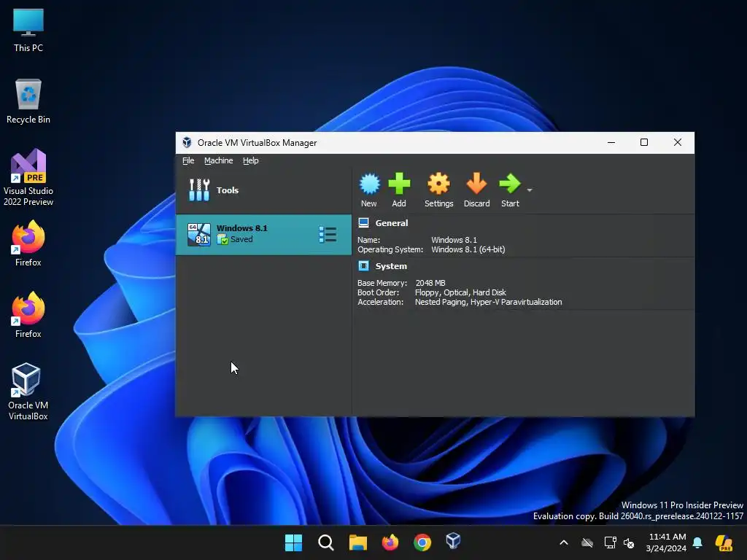Click 'Floppy, Optical, Hard Disk' boot order text
747x560 pixels.
coord(460,292)
